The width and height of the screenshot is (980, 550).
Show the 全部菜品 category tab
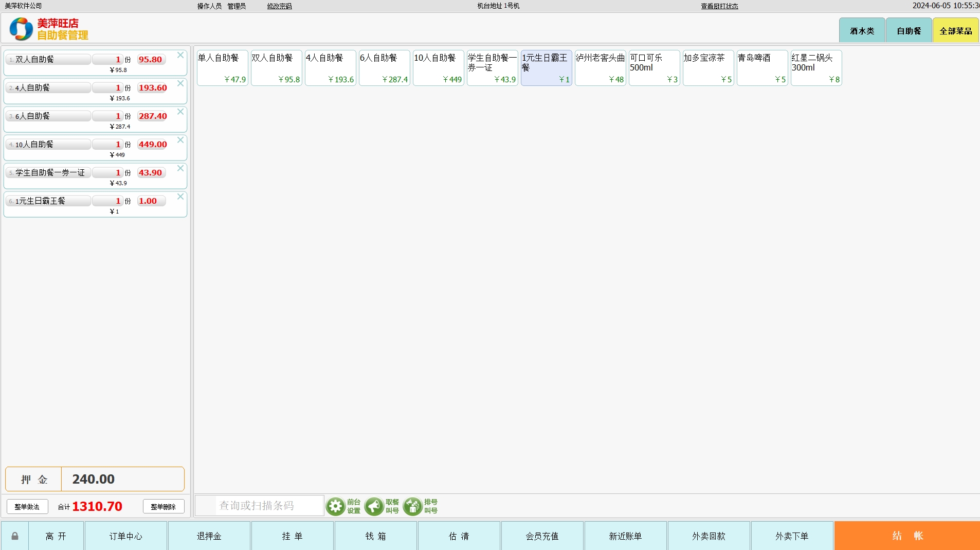click(x=955, y=31)
